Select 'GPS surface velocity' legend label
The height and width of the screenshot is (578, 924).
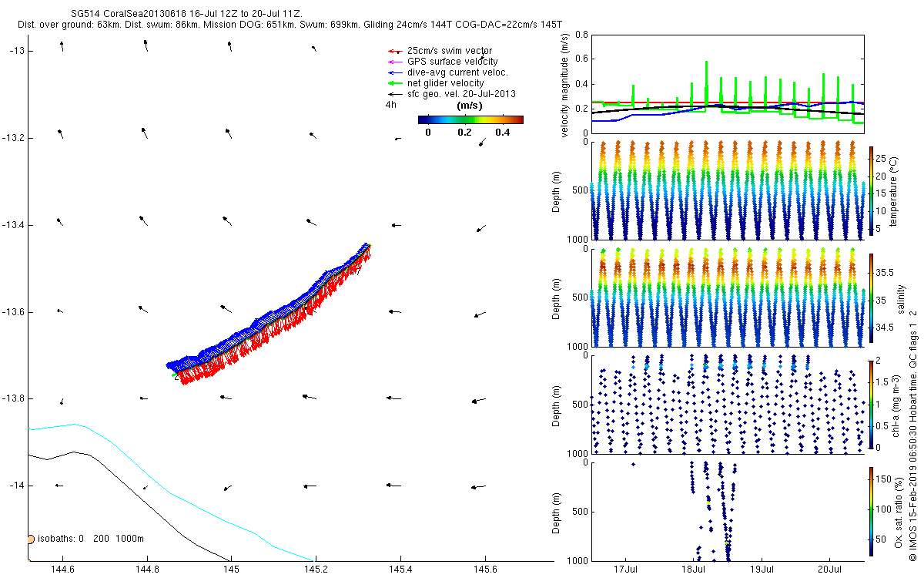tap(452, 61)
